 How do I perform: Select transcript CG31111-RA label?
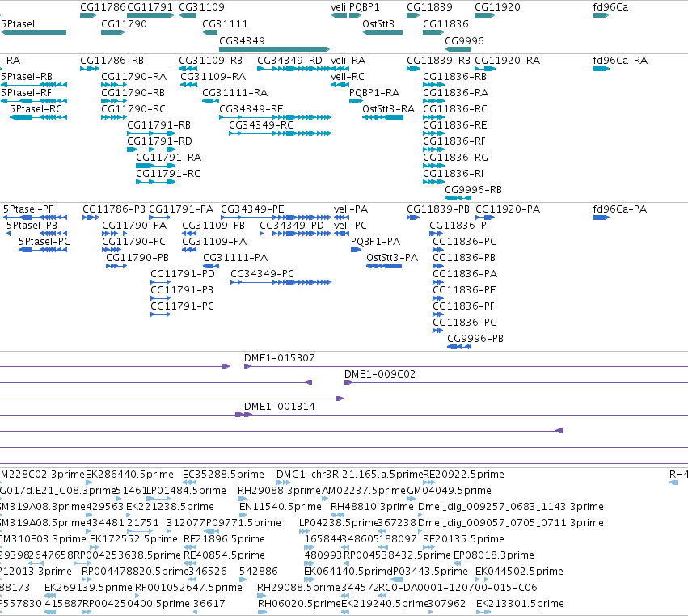[x=234, y=93]
